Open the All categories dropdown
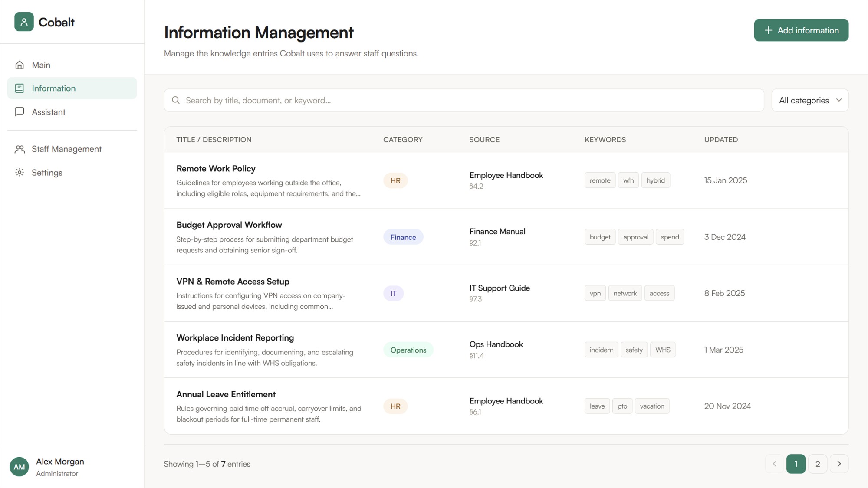 (810, 100)
